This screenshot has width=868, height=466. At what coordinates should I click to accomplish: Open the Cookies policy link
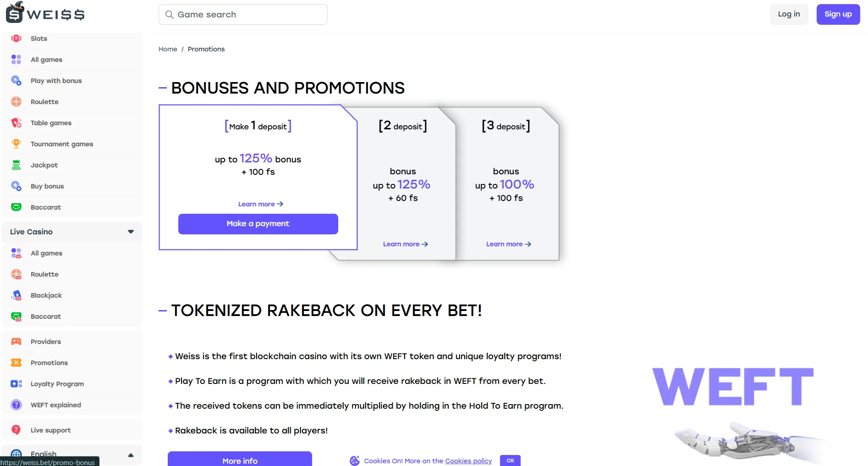[468, 461]
